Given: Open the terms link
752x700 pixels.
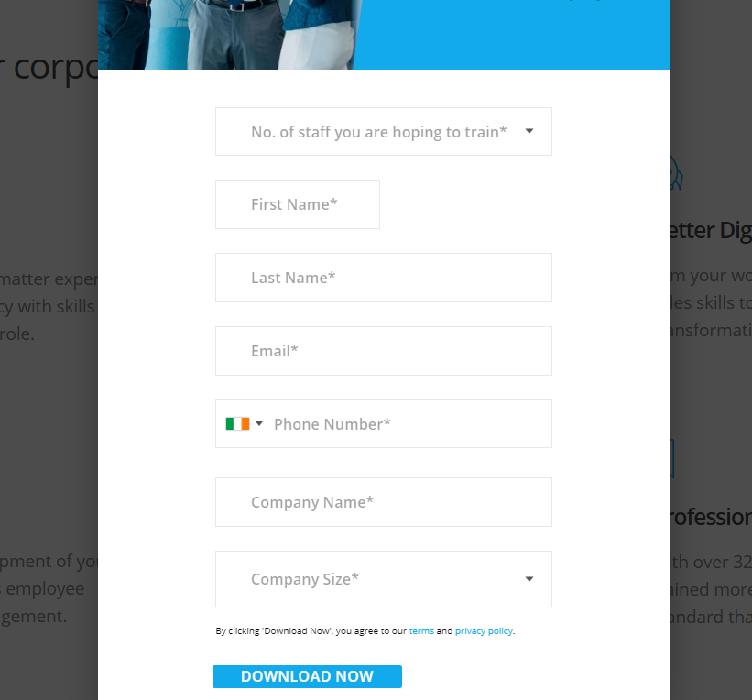Looking at the screenshot, I should (x=421, y=631).
